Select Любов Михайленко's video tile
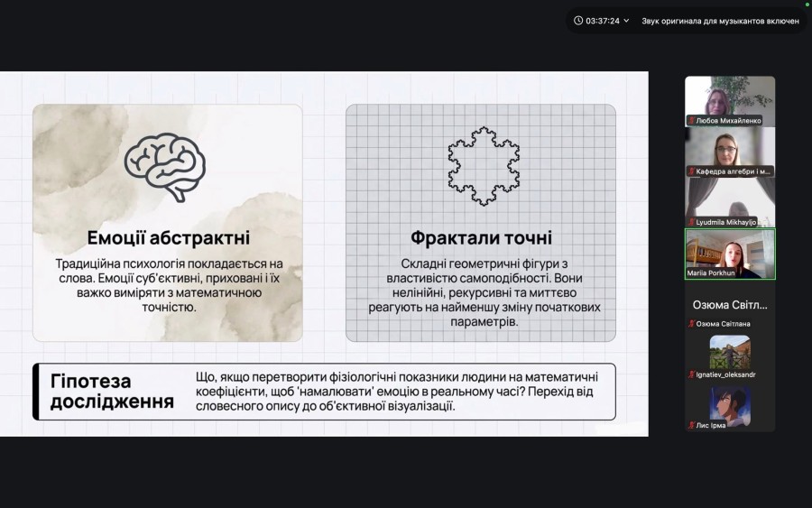The image size is (812, 508). (730, 101)
